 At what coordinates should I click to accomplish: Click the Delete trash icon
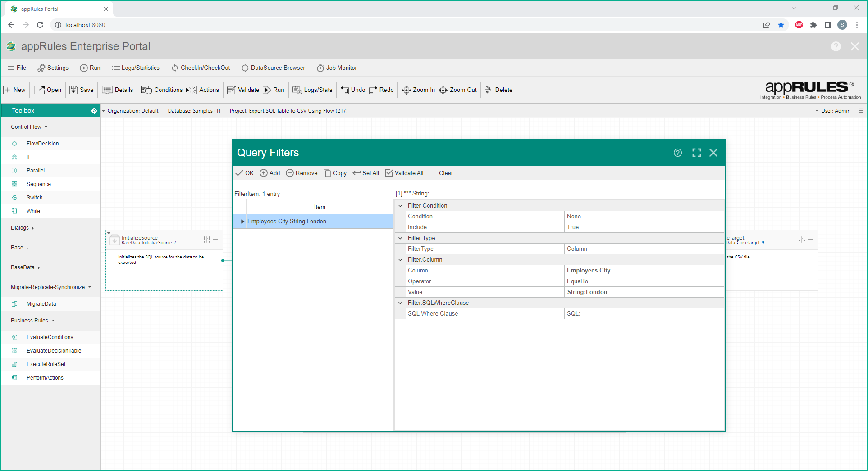click(x=488, y=90)
